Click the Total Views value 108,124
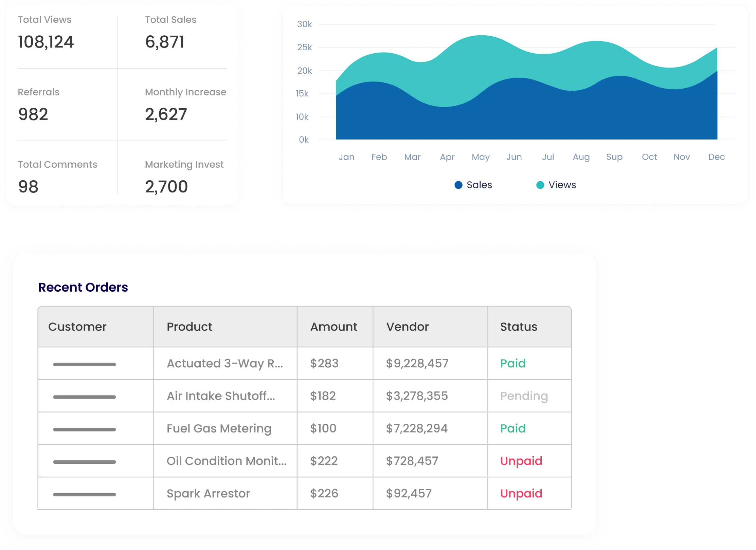The image size is (756, 550). (x=46, y=42)
